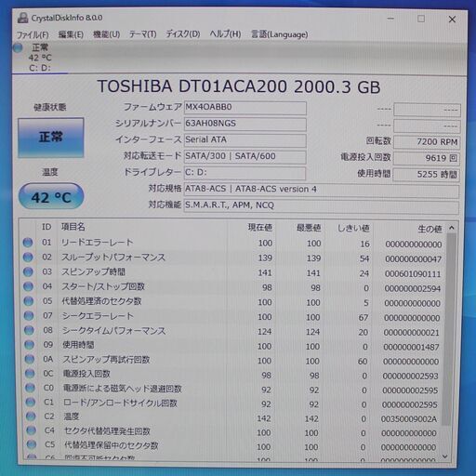Click raw value 00350009002A

tap(409, 419)
